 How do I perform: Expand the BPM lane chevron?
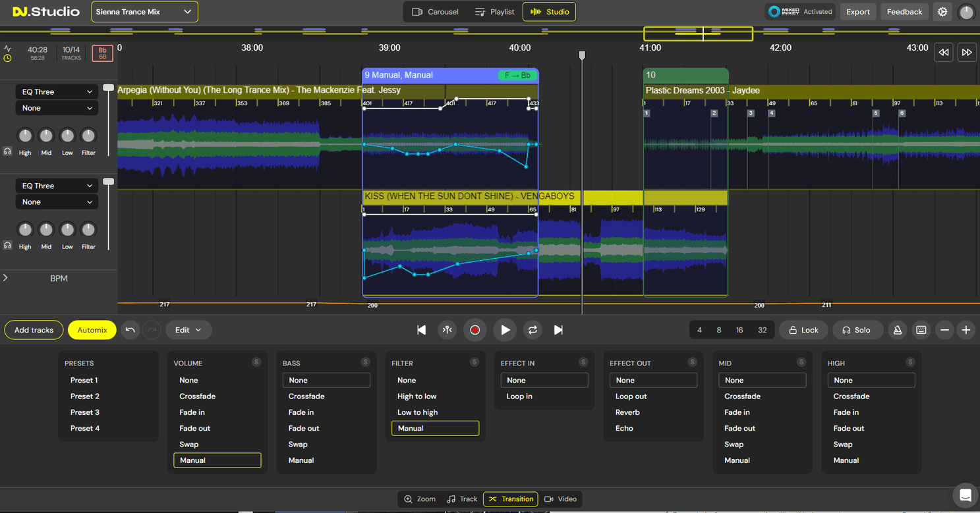(6, 278)
